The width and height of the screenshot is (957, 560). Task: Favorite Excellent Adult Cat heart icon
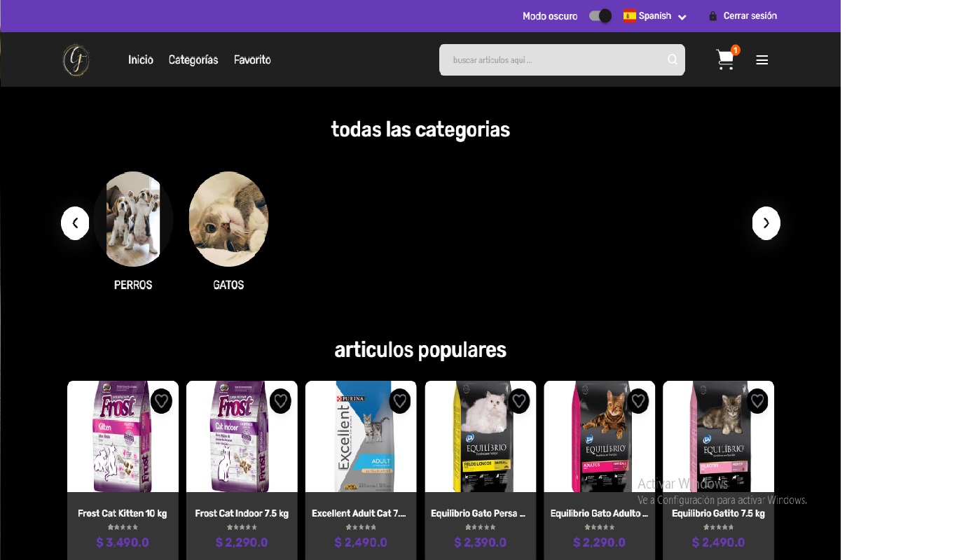(400, 401)
